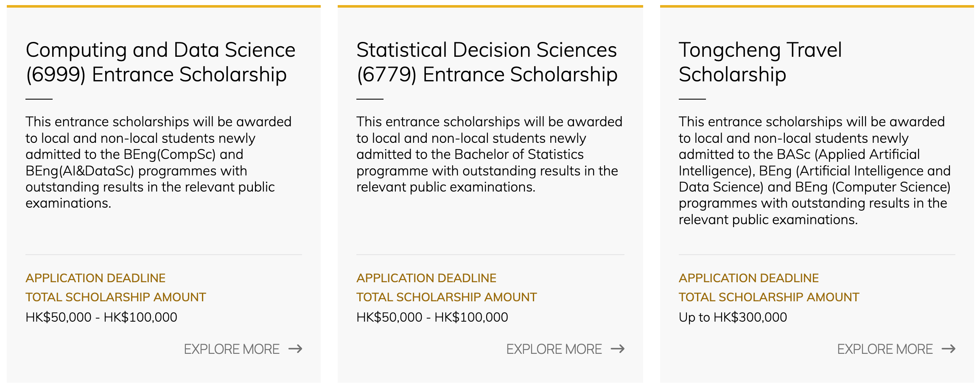980x389 pixels.
Task: Click HK$50,000 - HK$100,000 amount on Computing card
Action: tap(101, 317)
